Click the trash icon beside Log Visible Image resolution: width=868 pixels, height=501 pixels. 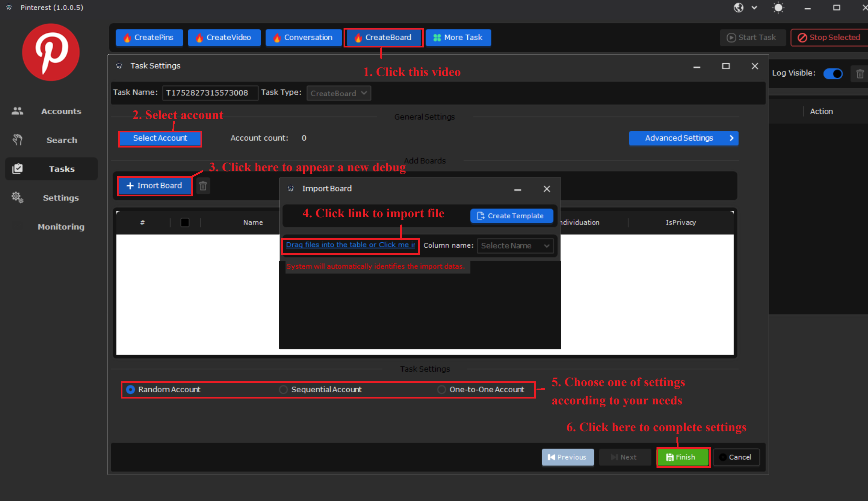(860, 74)
